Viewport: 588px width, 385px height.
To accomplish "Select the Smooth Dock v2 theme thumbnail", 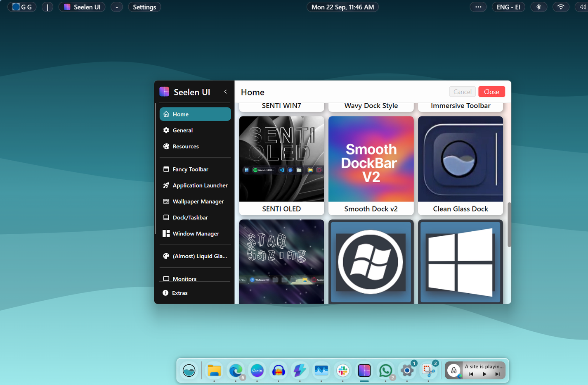I will point(371,159).
